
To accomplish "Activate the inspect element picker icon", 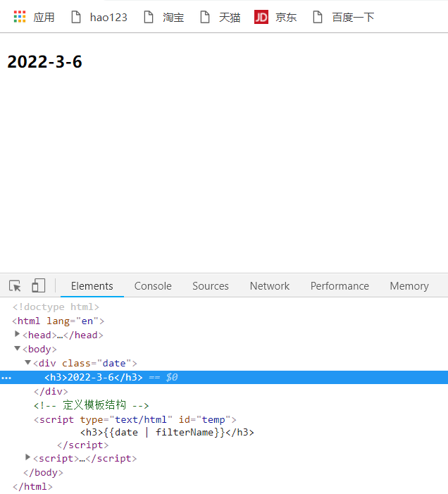I will 15,286.
